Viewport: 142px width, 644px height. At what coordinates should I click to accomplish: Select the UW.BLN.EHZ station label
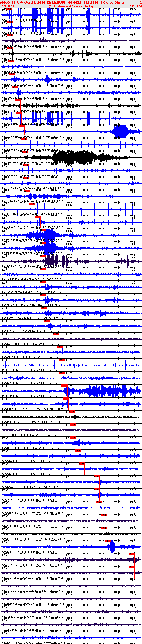pos(10,215)
